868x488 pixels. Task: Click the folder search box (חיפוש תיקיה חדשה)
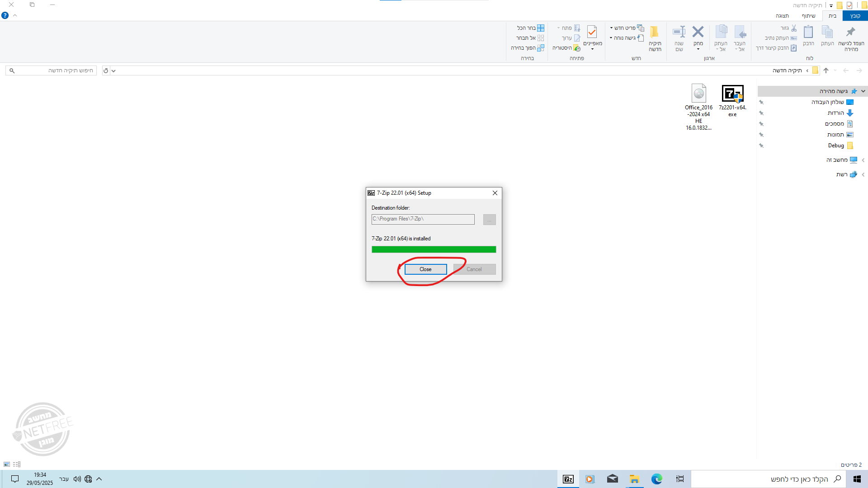(51, 70)
